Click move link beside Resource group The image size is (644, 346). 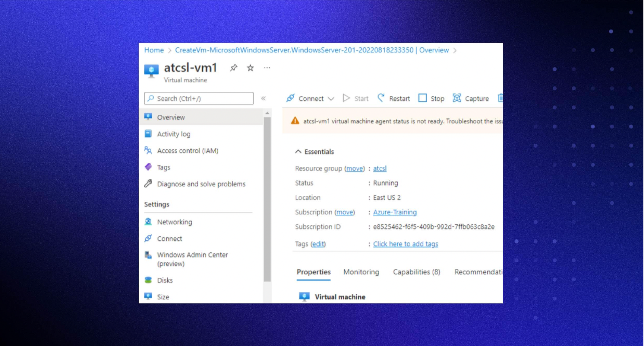point(354,168)
